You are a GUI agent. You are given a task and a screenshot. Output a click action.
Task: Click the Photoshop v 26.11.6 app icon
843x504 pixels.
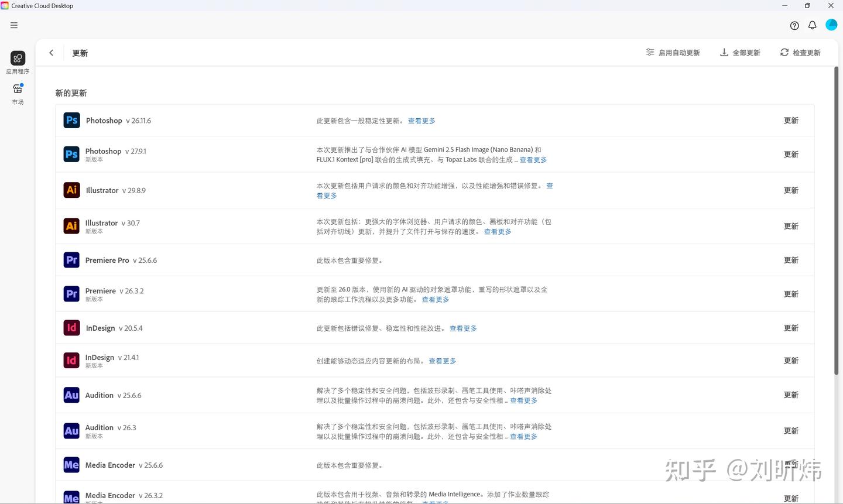71,121
